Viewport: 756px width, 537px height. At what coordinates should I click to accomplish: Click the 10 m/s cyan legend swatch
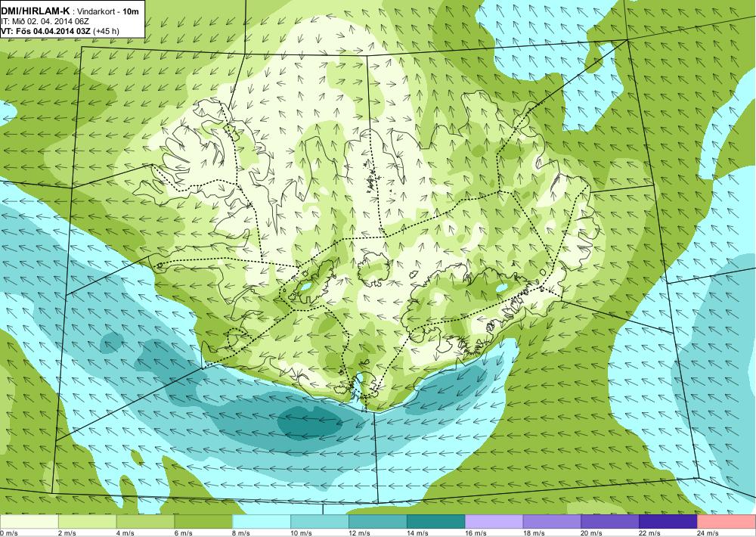320,522
